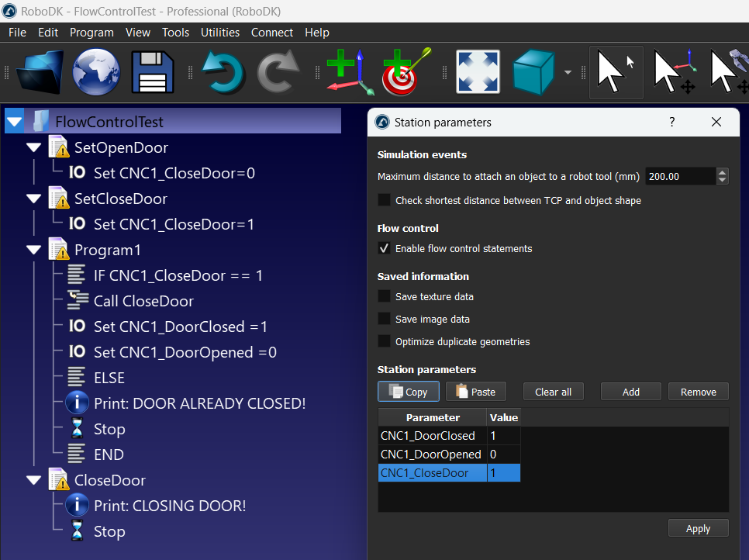
Task: Collapse the Program1 tree node
Action: coord(33,251)
